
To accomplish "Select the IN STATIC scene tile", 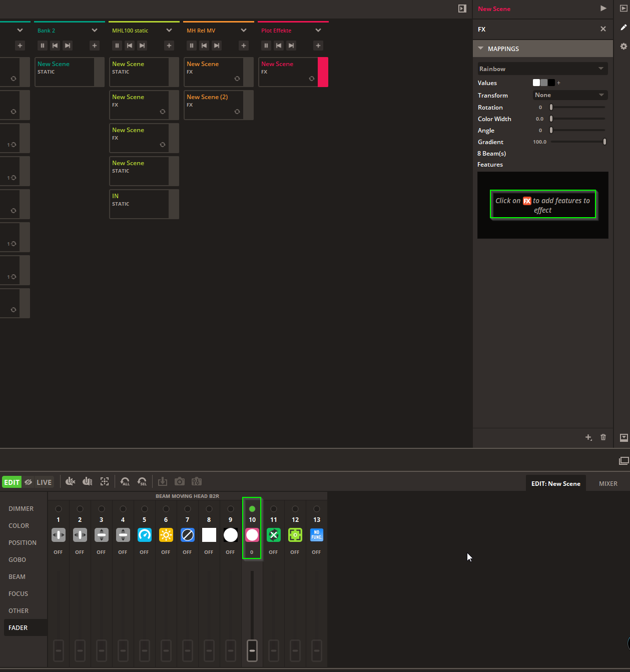I will coord(144,204).
